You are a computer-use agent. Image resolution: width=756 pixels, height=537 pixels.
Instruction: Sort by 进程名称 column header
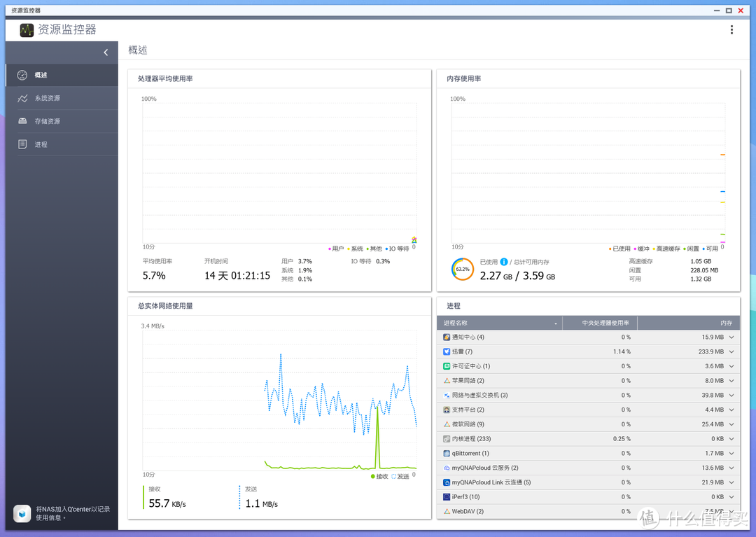point(500,323)
